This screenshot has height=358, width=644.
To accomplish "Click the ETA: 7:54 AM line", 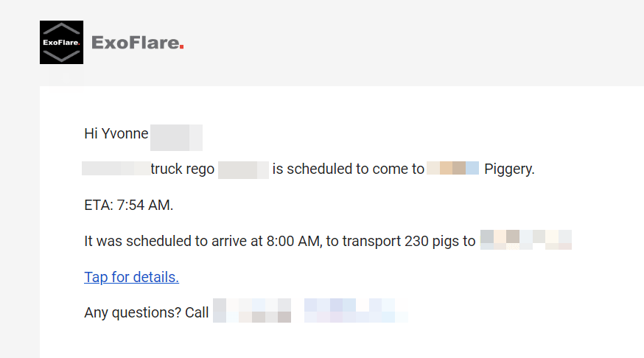I will pyautogui.click(x=128, y=205).
